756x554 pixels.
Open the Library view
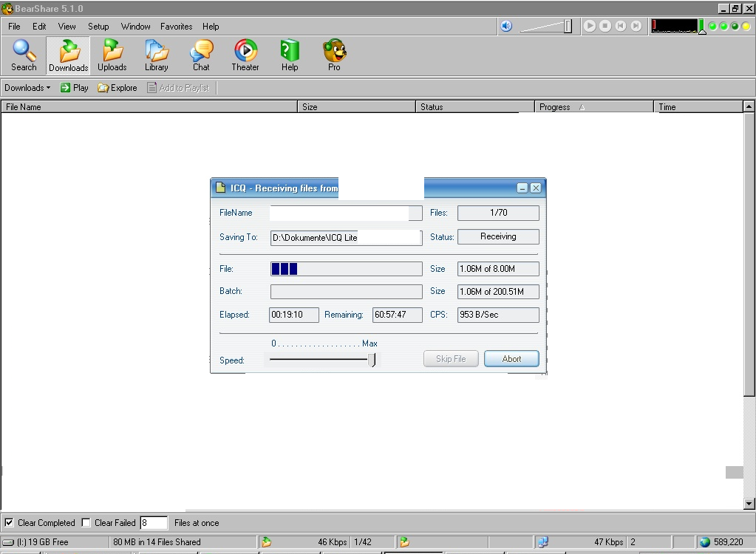156,55
